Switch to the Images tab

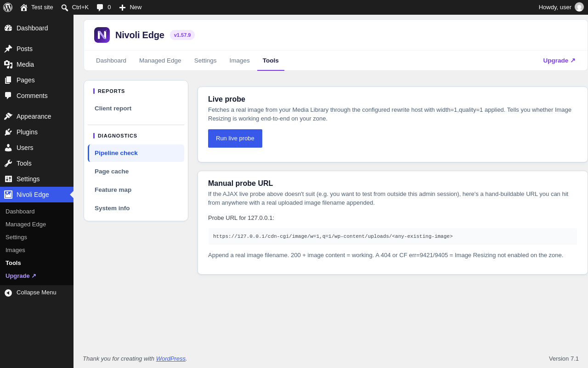(x=240, y=60)
